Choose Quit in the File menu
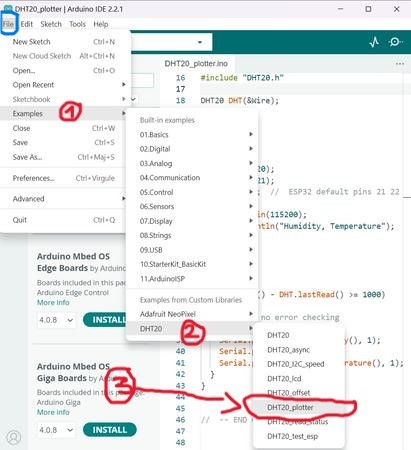This screenshot has height=450, width=411. (x=63, y=220)
